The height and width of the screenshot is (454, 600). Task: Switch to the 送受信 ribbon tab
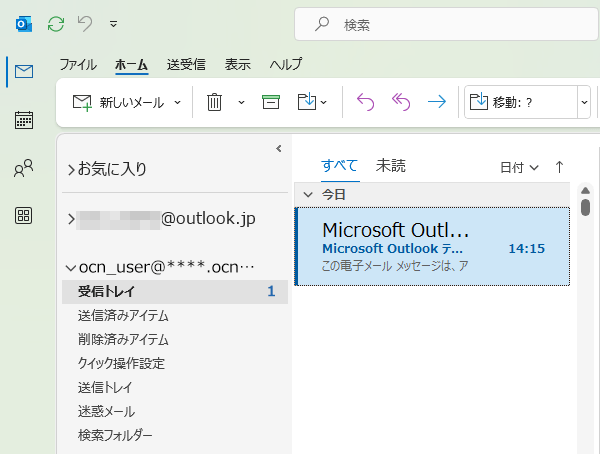186,64
